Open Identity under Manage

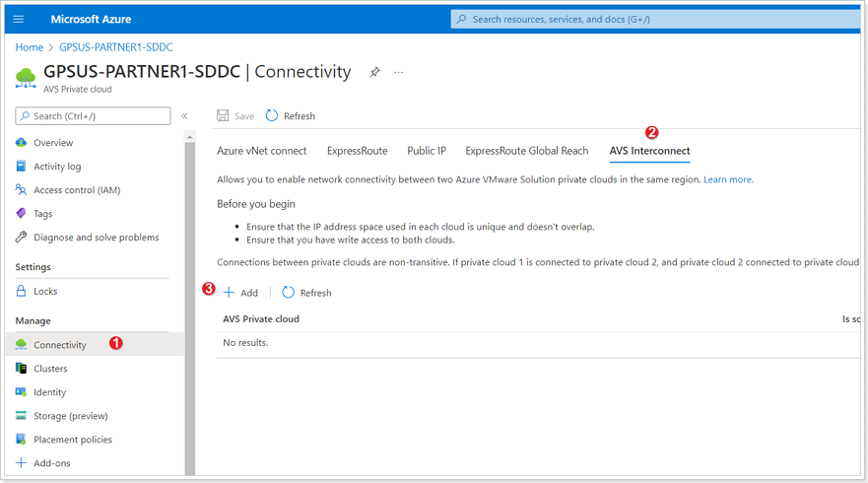[x=50, y=392]
